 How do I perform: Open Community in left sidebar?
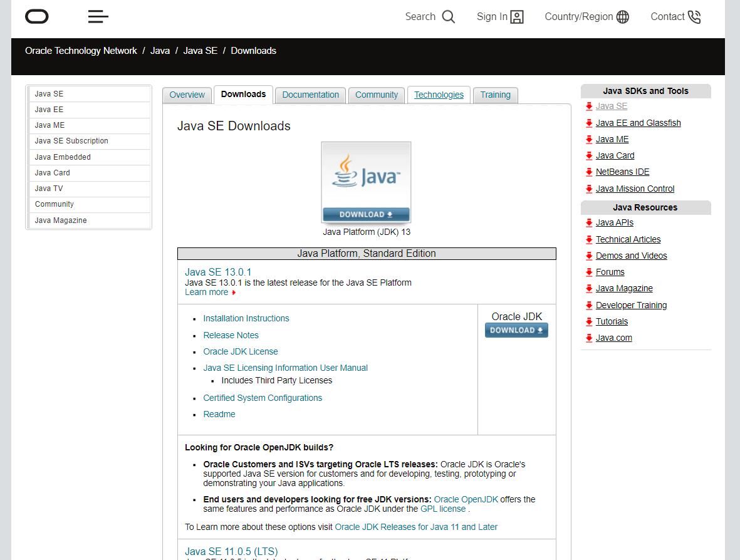point(90,204)
